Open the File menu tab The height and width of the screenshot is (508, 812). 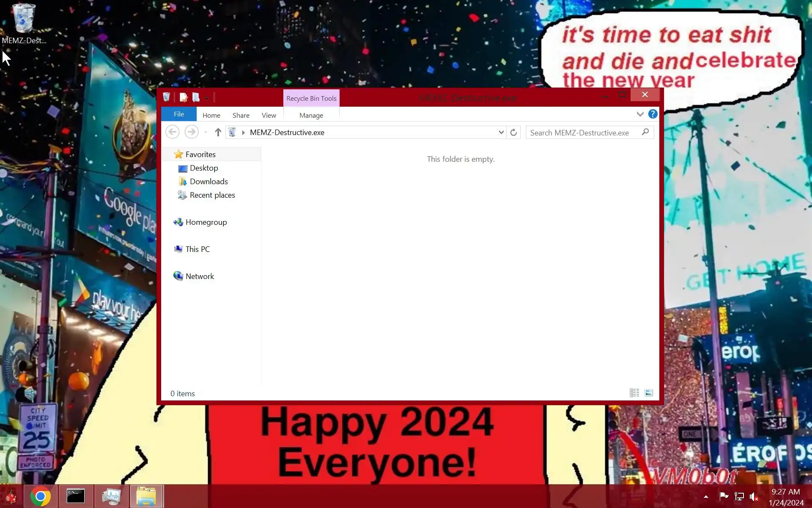click(179, 114)
